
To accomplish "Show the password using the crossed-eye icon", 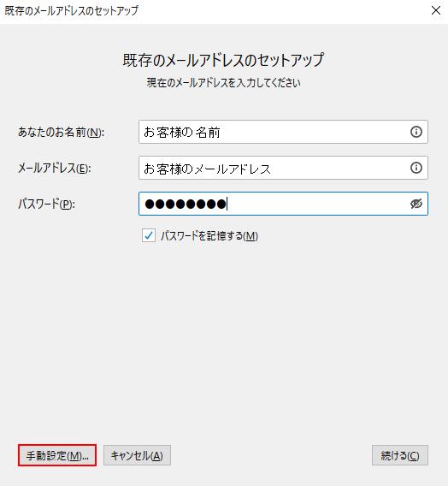I will [x=416, y=204].
